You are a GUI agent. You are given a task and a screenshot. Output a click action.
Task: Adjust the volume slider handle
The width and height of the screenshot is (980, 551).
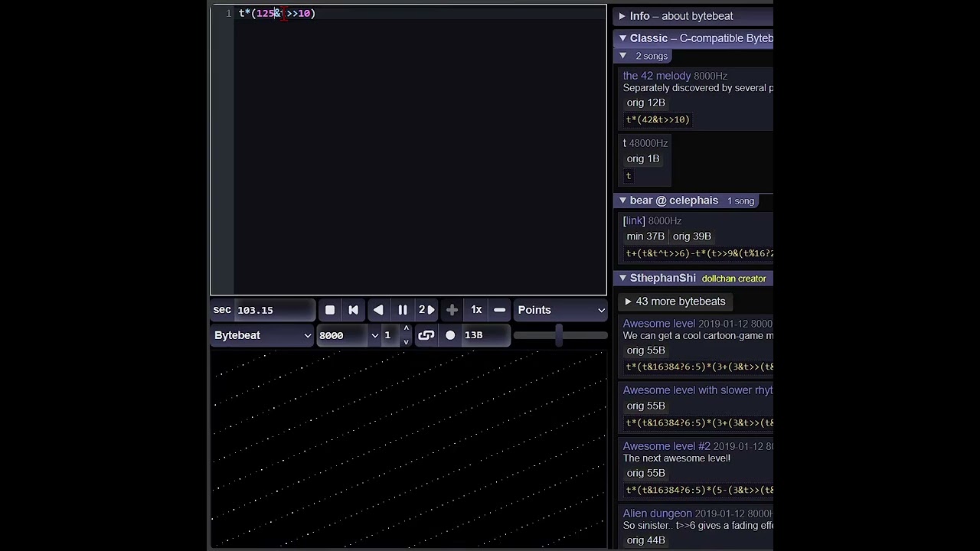click(x=559, y=335)
